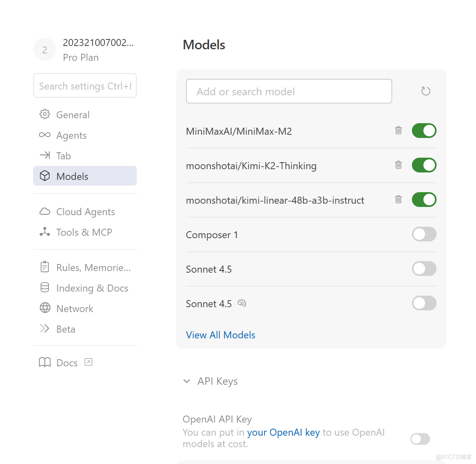
Task: Collapse the API Keys section
Action: [x=187, y=381]
